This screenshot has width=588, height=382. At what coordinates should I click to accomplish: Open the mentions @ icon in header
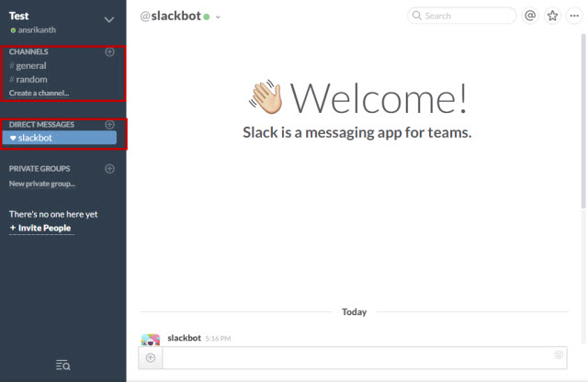click(x=530, y=16)
